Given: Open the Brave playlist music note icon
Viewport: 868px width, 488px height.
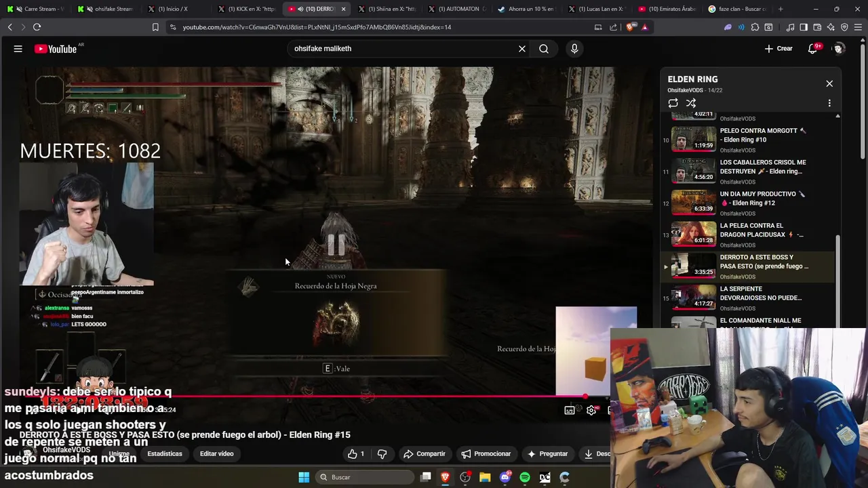Looking at the screenshot, I should click(x=790, y=27).
